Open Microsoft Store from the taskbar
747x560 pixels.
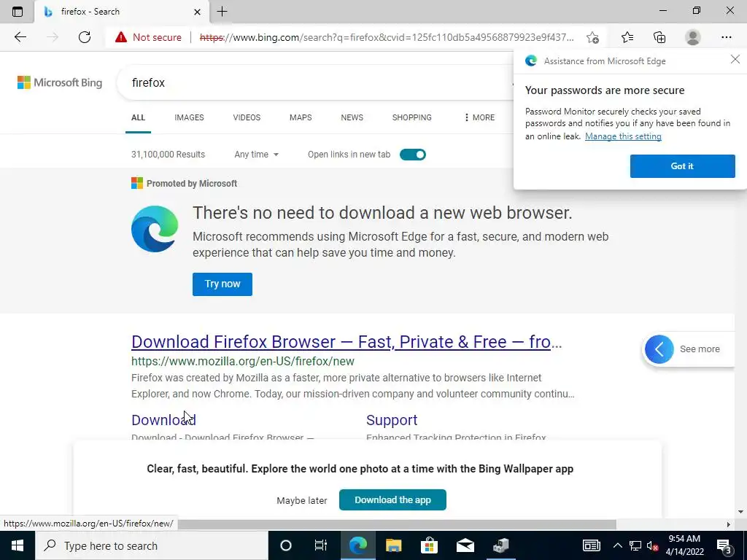429,545
